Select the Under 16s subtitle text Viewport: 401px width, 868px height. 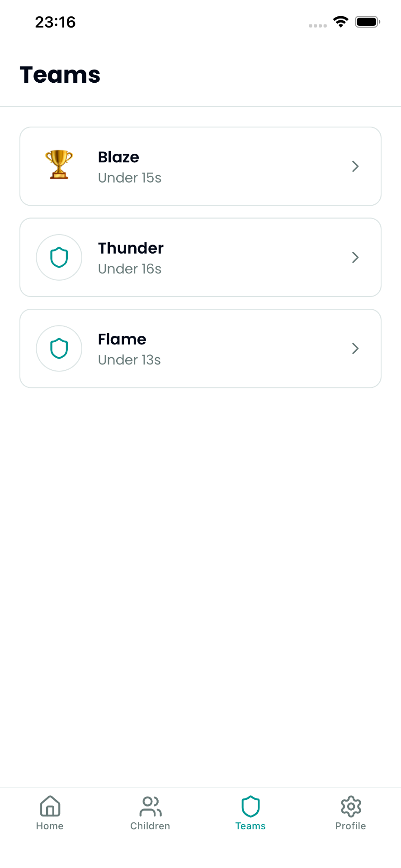[x=130, y=269]
